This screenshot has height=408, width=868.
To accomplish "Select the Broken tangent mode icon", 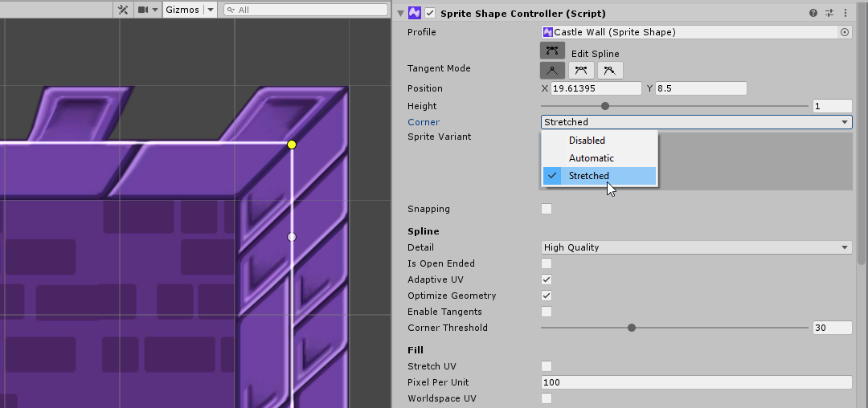I will (x=610, y=70).
